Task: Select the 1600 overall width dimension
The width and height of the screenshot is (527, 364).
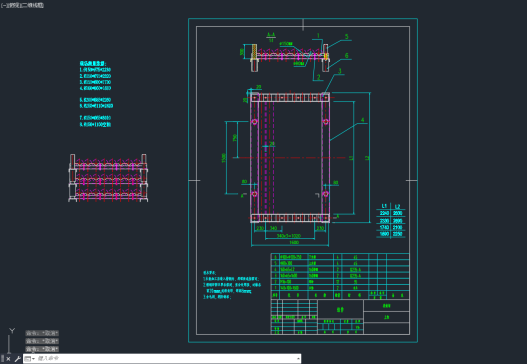Action: click(x=293, y=242)
